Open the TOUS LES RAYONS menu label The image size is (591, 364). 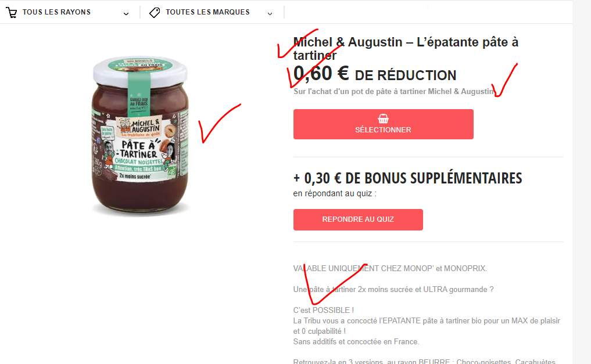[x=56, y=12]
